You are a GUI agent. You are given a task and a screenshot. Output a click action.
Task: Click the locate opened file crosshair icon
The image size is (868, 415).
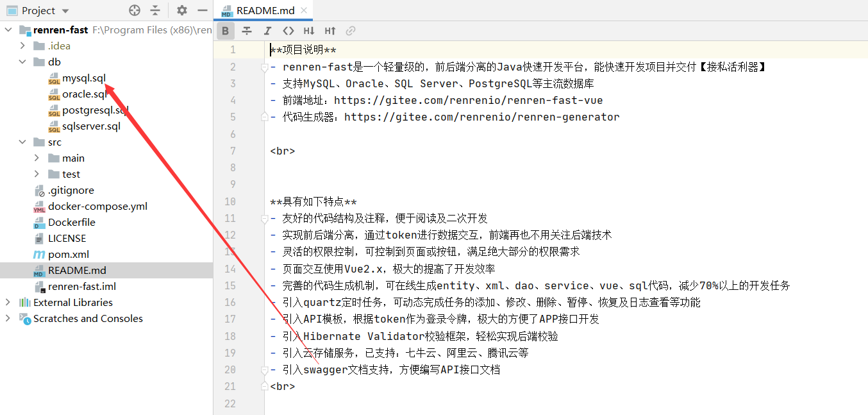pyautogui.click(x=135, y=10)
